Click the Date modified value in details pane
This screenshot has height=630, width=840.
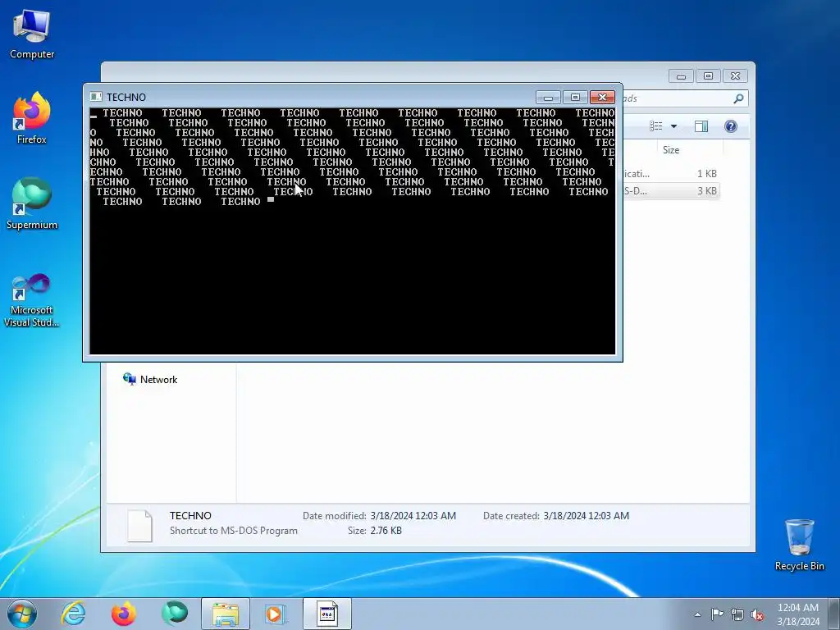(413, 516)
